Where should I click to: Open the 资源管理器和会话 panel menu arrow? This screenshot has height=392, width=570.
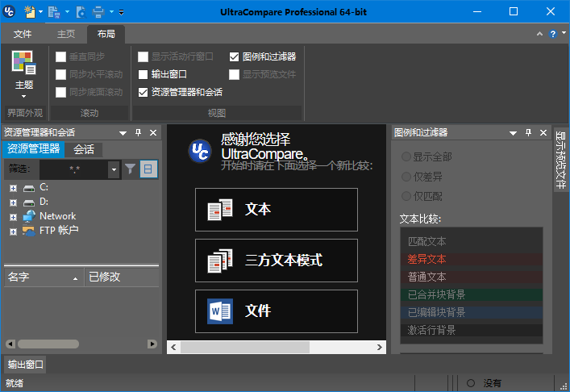pos(123,133)
